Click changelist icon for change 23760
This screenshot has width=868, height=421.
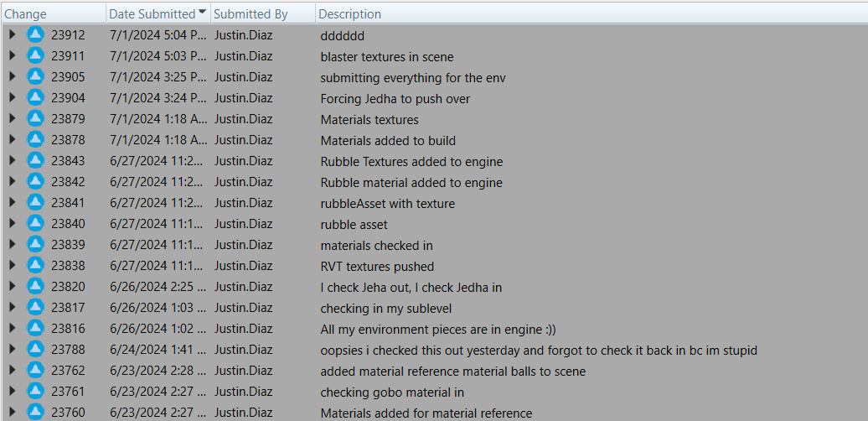click(x=35, y=412)
